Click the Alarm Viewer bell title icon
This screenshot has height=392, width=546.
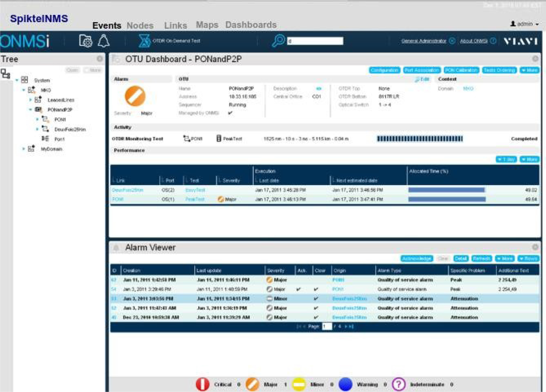coord(116,248)
